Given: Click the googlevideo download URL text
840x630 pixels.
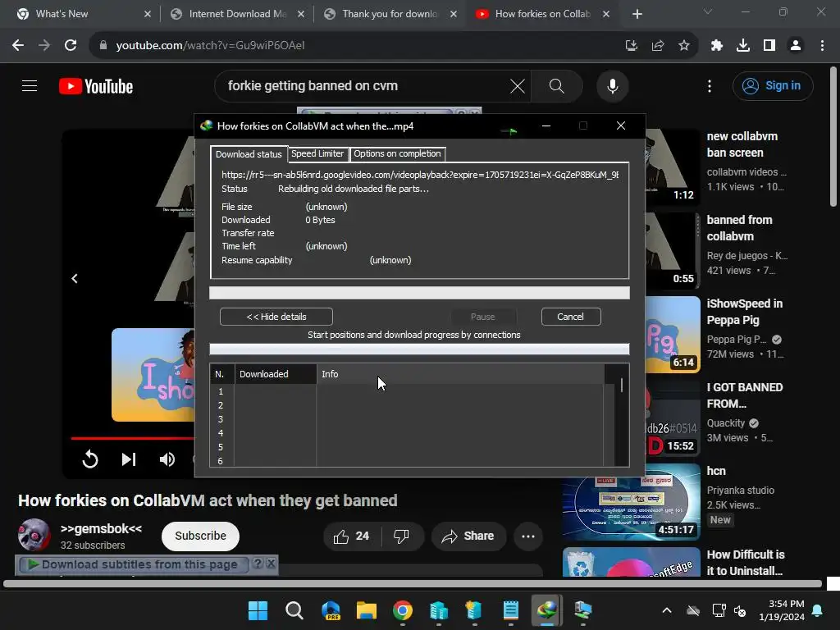Looking at the screenshot, I should click(x=420, y=175).
